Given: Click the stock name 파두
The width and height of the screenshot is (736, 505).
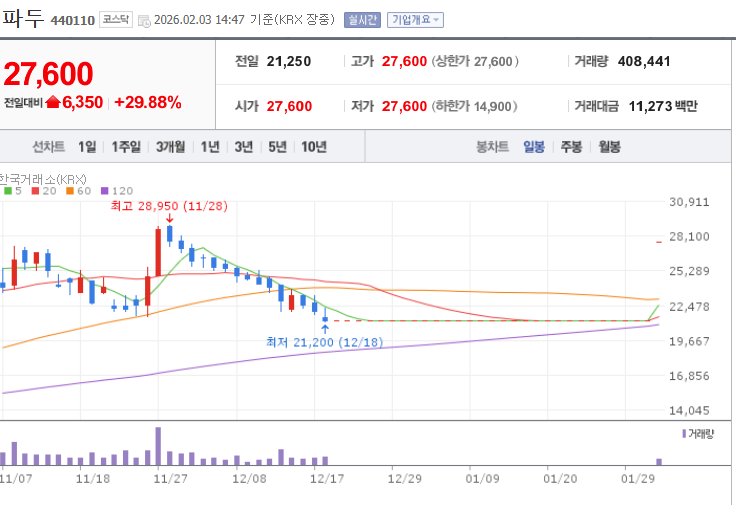Looking at the screenshot, I should click(23, 19).
